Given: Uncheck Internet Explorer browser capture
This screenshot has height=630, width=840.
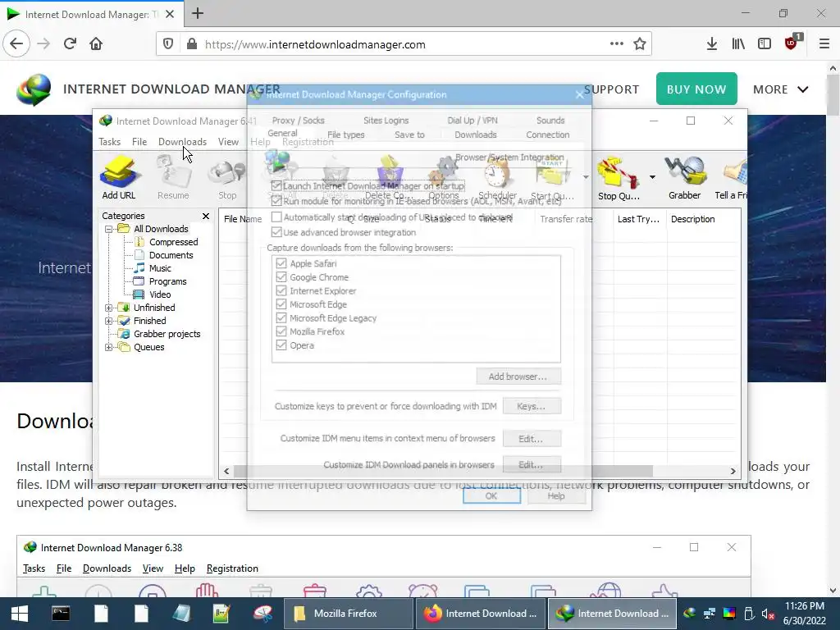Looking at the screenshot, I should (x=281, y=291).
